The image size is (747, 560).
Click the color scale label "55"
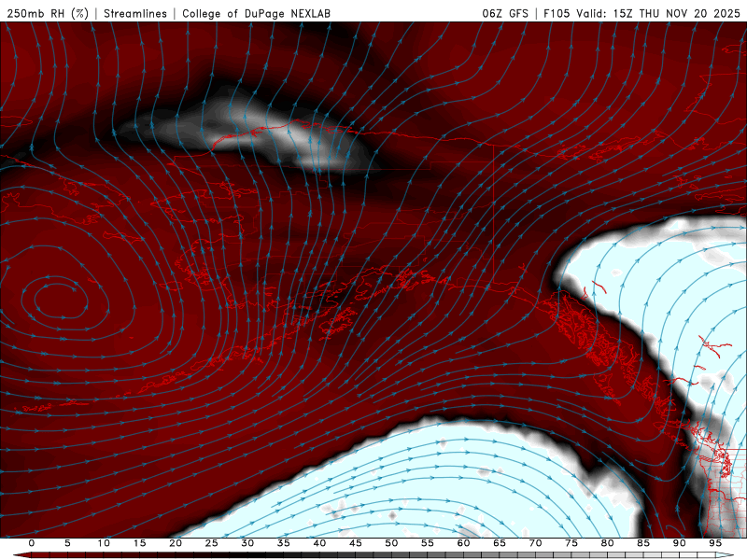[428, 543]
